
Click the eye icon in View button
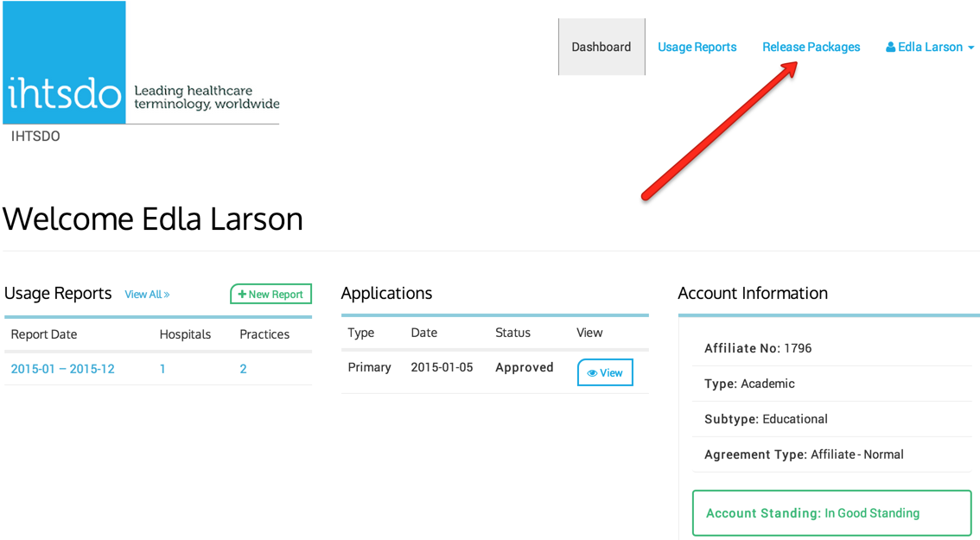pyautogui.click(x=592, y=373)
